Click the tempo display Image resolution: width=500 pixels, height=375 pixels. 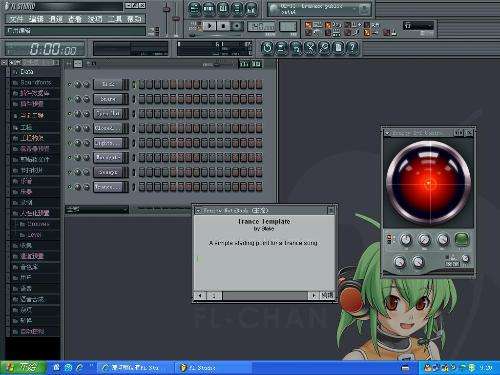click(262, 26)
